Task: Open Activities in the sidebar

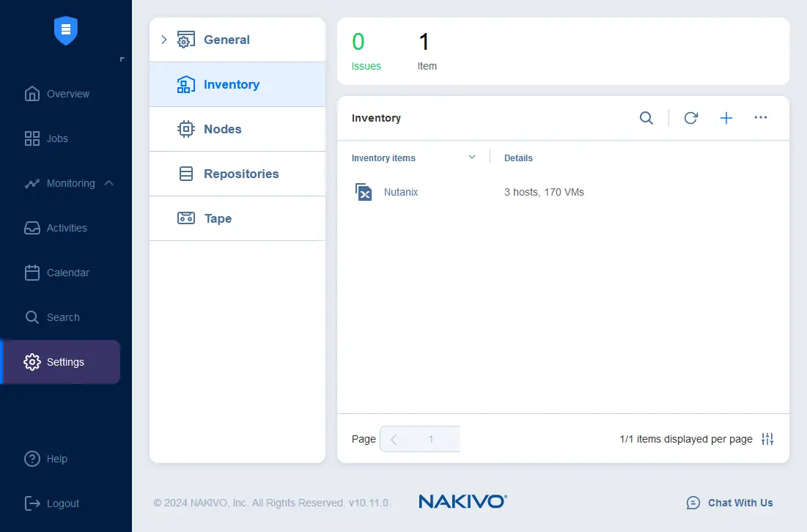Action: click(x=56, y=228)
